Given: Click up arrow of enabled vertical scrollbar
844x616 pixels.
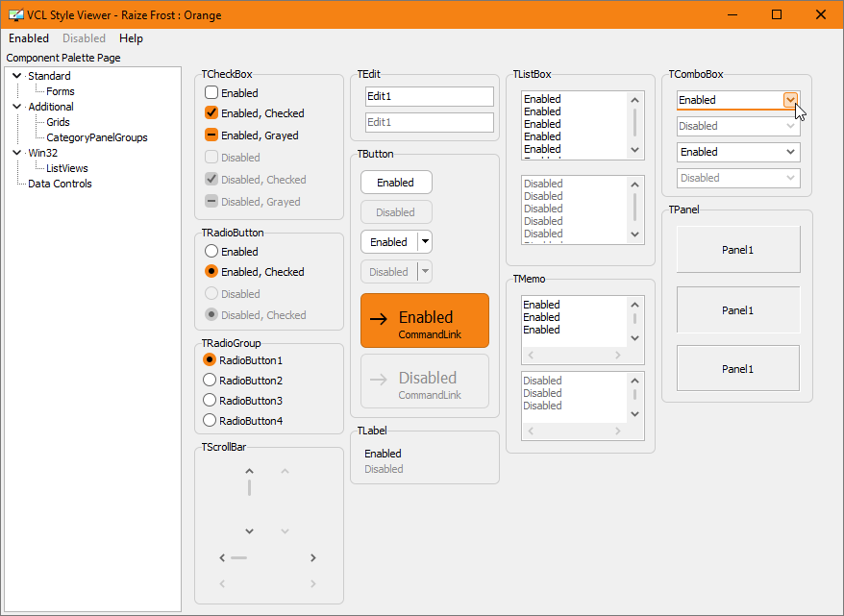Looking at the screenshot, I should pos(249,471).
